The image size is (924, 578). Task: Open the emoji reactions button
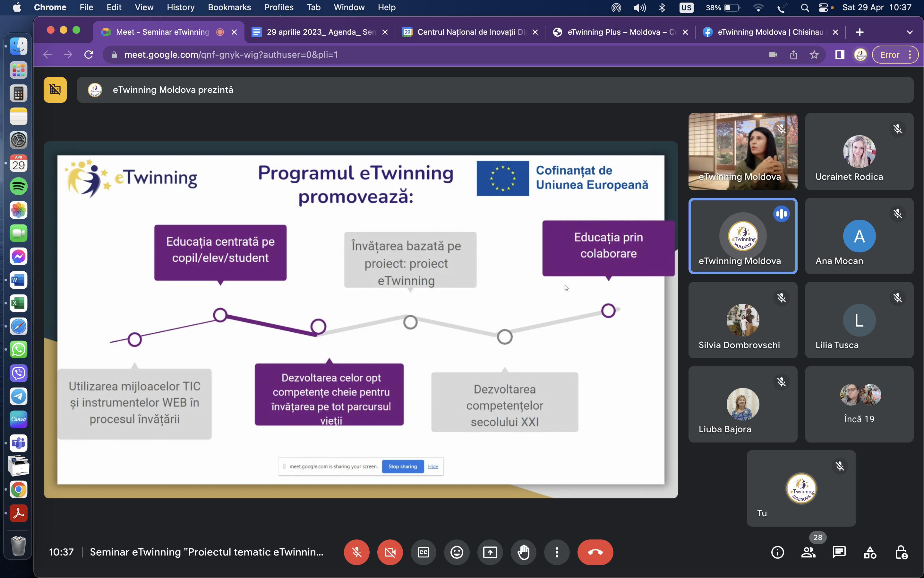coord(457,552)
